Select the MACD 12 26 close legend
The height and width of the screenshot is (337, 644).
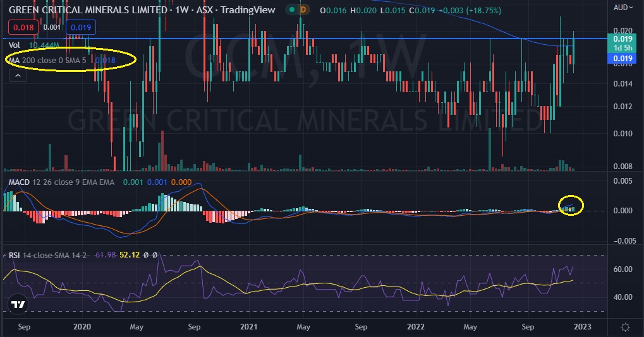pyautogui.click(x=100, y=182)
